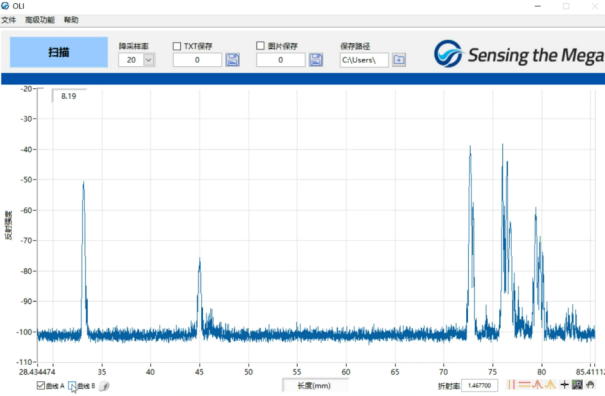
Task: Click the 折射率 refractive index value field
Action: tap(479, 385)
